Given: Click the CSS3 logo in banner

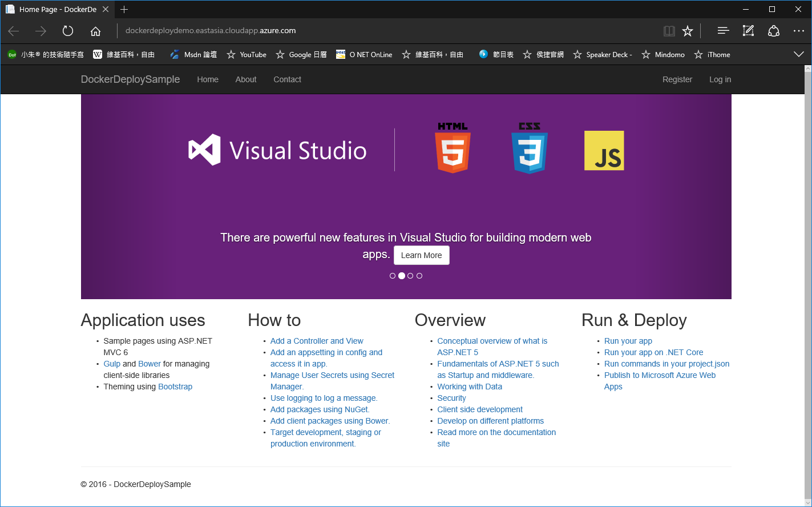Looking at the screenshot, I should 530,147.
